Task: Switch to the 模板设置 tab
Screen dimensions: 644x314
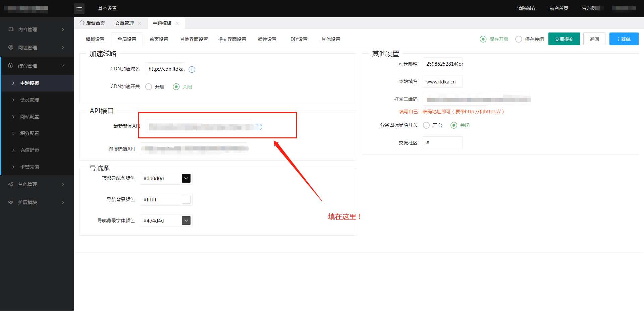Action: (x=95, y=39)
